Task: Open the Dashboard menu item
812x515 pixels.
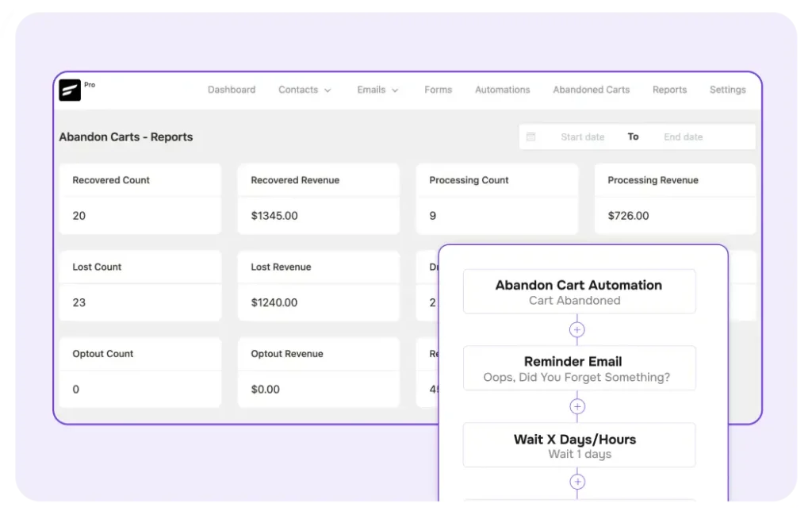Action: [232, 90]
